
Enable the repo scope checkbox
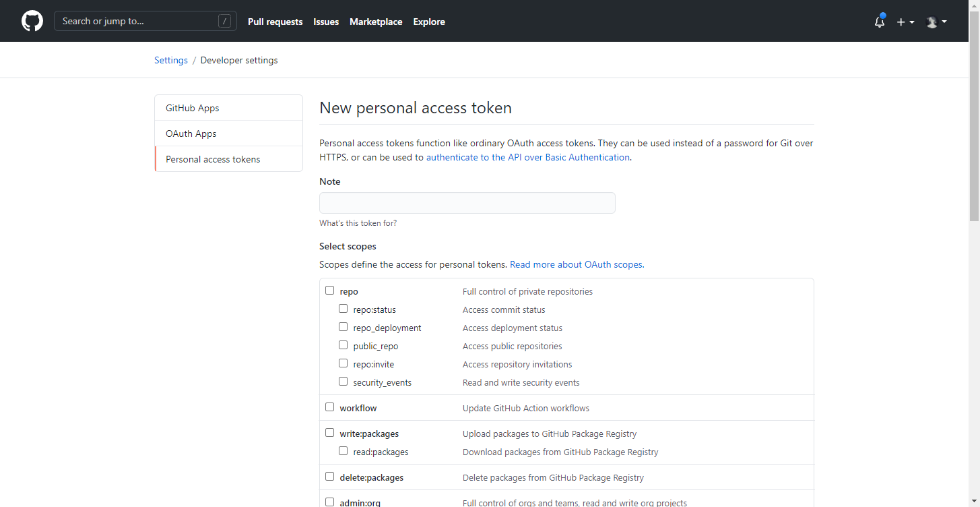point(330,291)
